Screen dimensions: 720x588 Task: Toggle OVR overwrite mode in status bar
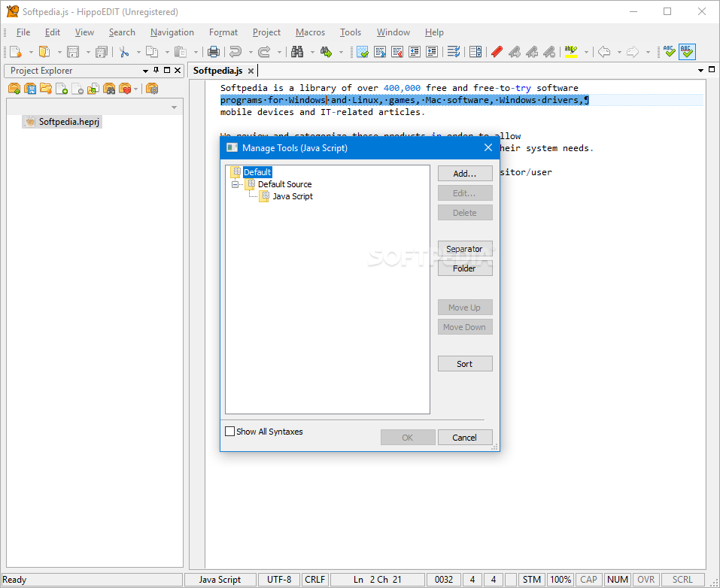coord(646,580)
